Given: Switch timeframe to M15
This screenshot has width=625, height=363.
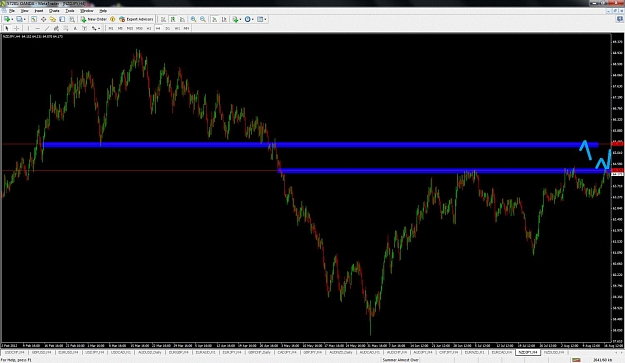Looking at the screenshot, I should pos(130,28).
